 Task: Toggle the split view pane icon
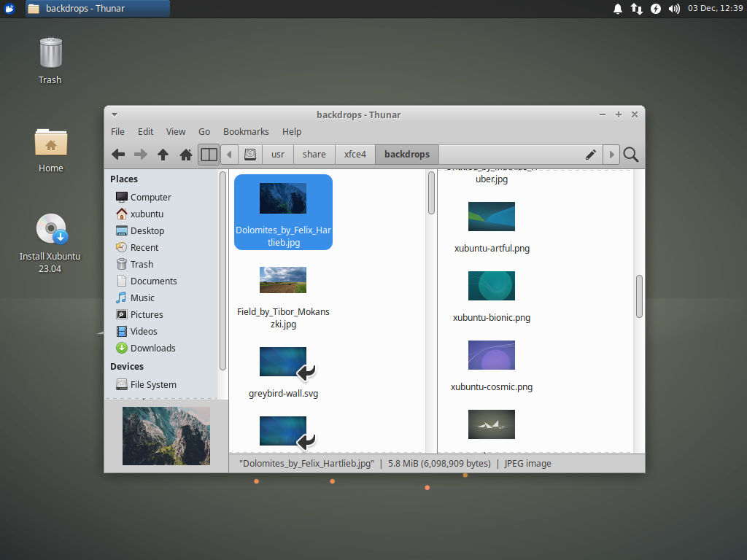click(x=209, y=154)
